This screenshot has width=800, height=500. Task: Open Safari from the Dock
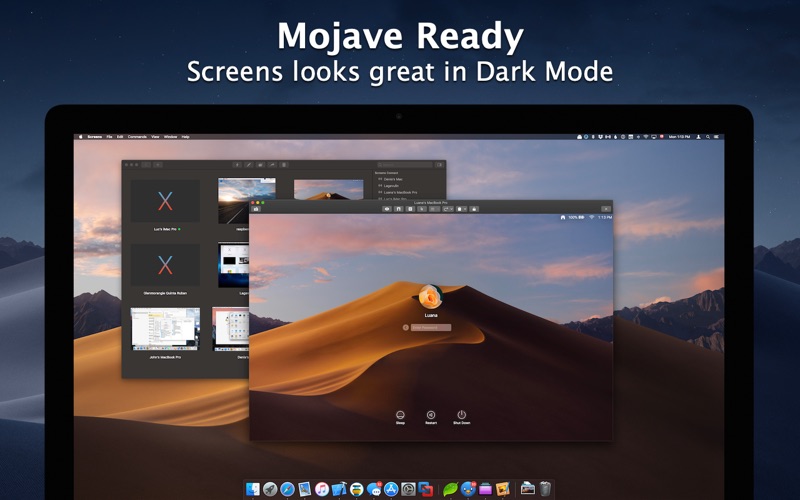tap(287, 489)
